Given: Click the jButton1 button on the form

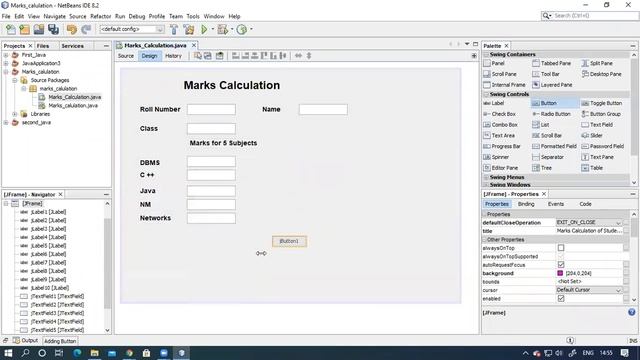Looking at the screenshot, I should click(289, 241).
